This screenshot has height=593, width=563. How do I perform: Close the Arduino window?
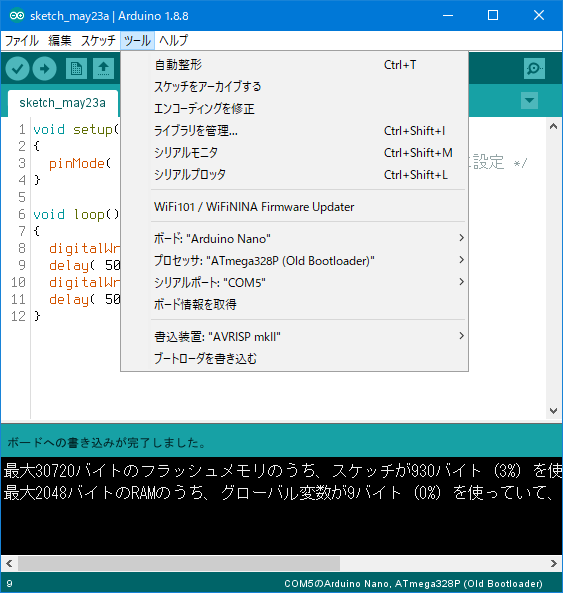click(539, 16)
